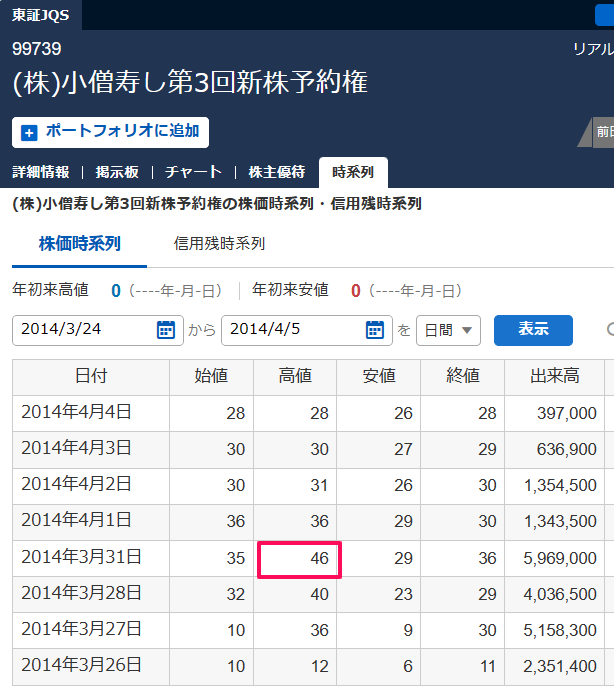The width and height of the screenshot is (614, 697).
Task: Open the end date calendar picker icon
Action: pos(374,330)
